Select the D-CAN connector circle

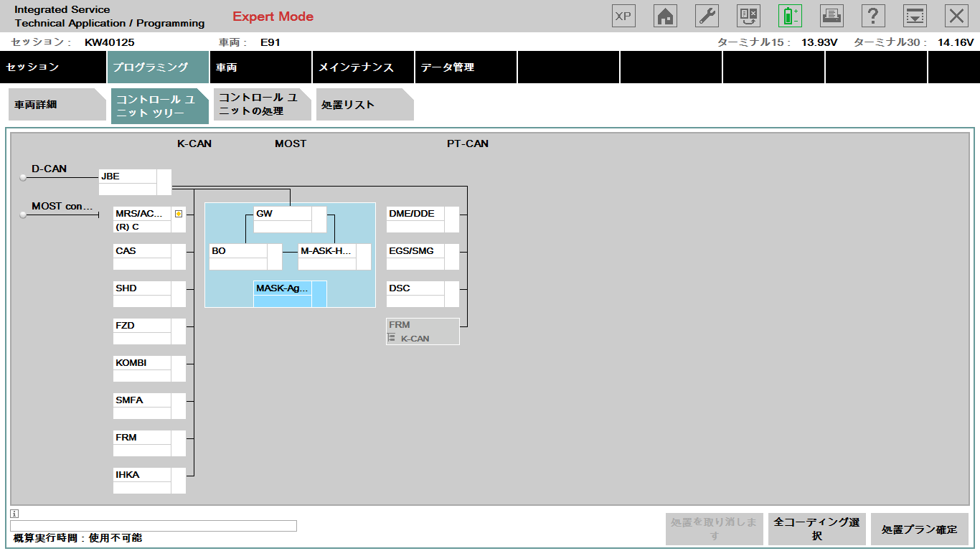coord(23,176)
